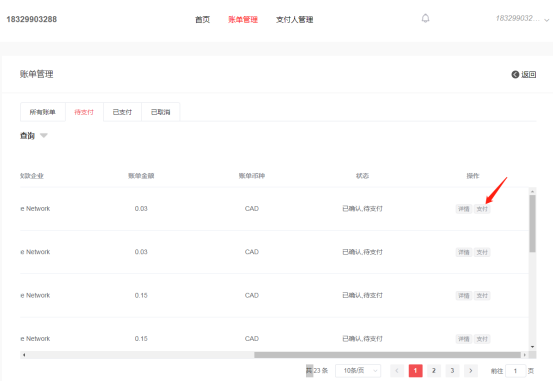Switch to the 已取消 tab
This screenshot has height=381, width=554.
(x=161, y=112)
